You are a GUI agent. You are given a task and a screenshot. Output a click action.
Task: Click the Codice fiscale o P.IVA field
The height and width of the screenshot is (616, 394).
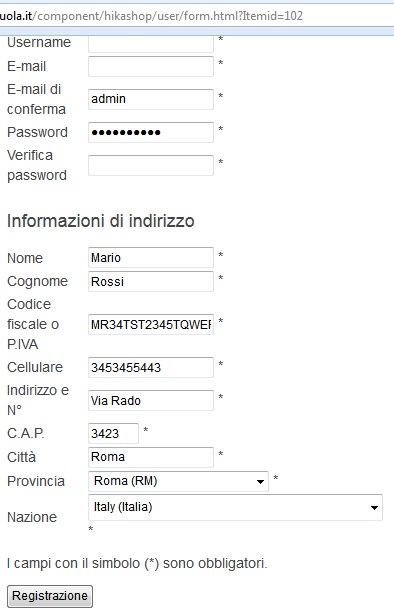coord(151,324)
